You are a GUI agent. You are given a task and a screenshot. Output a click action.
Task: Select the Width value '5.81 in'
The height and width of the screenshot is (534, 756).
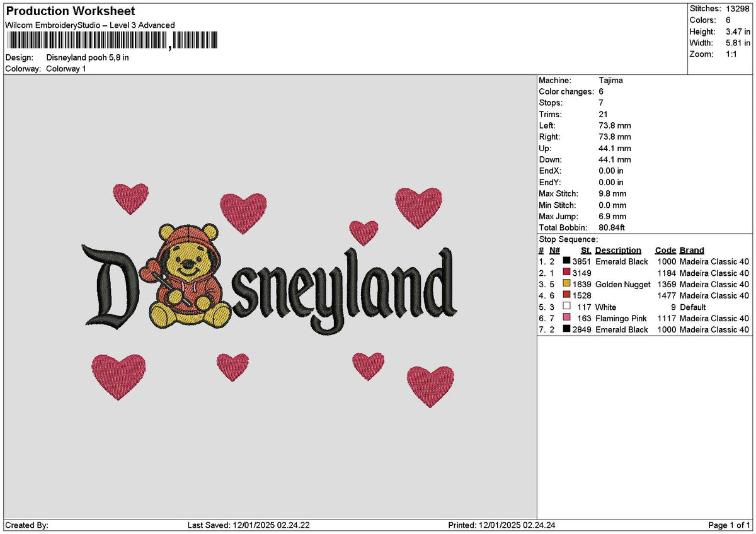coord(738,43)
